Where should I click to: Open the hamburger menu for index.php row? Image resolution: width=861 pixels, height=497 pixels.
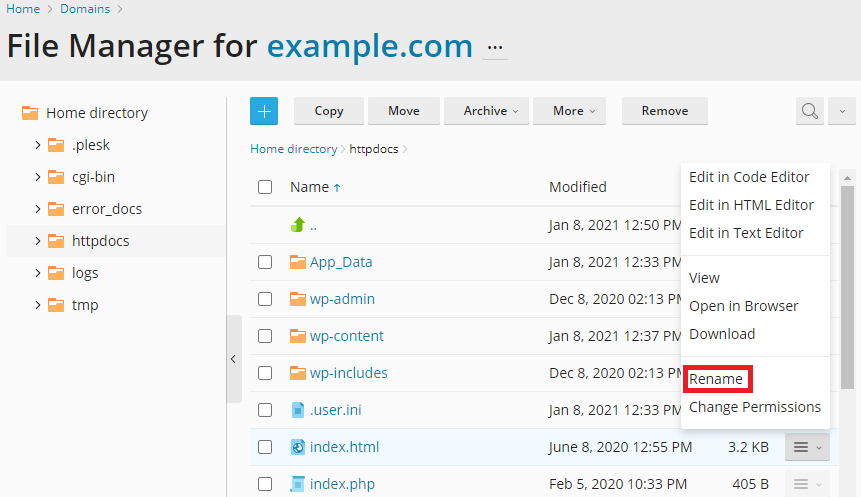pos(807,484)
